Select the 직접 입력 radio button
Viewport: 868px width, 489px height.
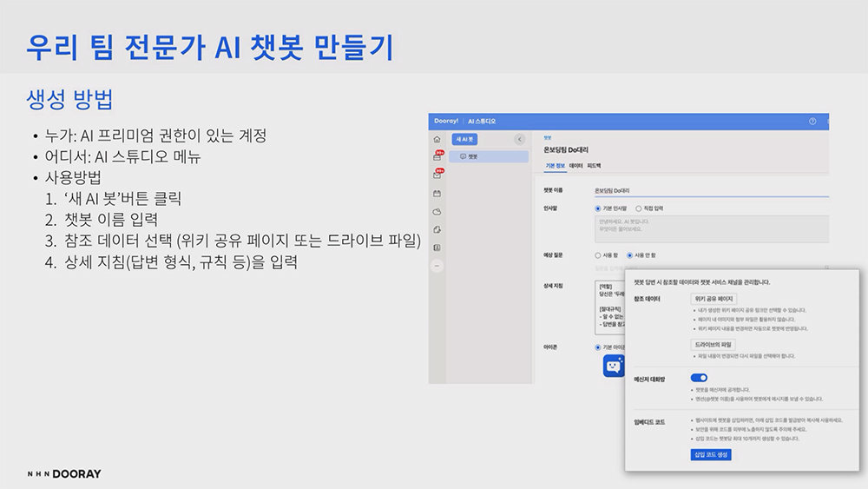point(638,208)
